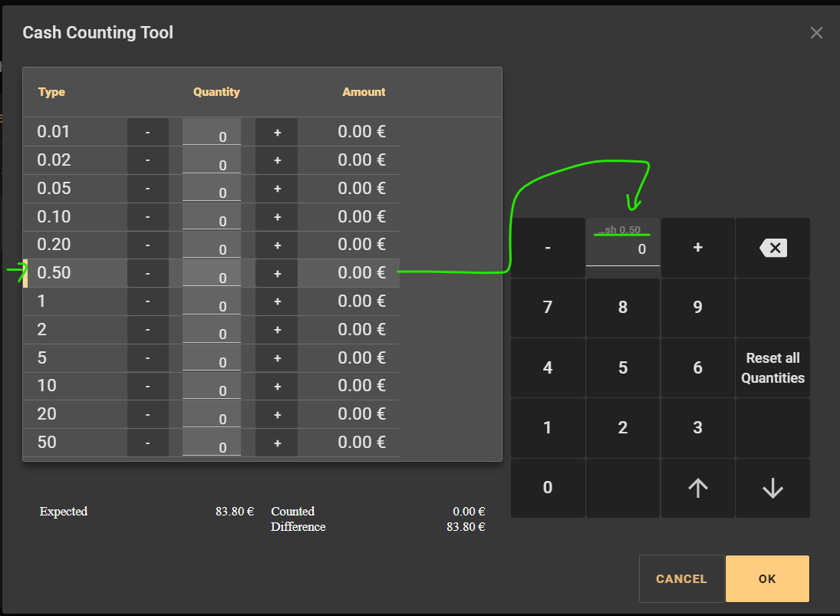This screenshot has height=616, width=840.
Task: Increase quantity for 0.01 coin row
Action: click(277, 133)
